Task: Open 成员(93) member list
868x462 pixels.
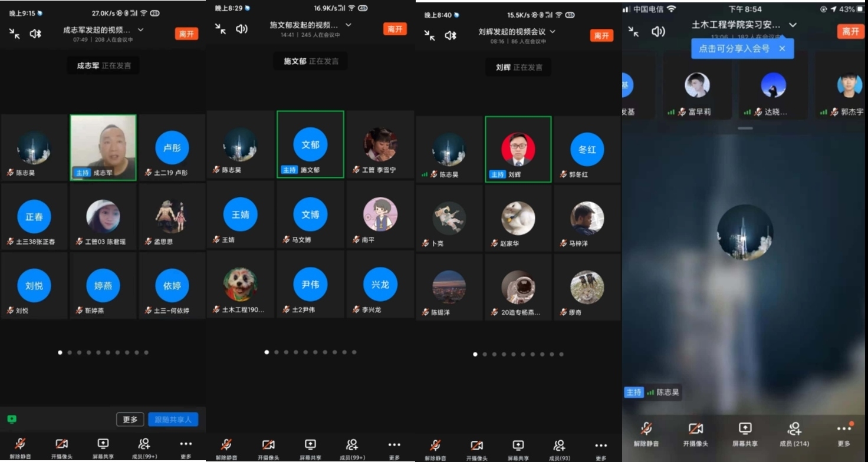Action: click(x=559, y=449)
